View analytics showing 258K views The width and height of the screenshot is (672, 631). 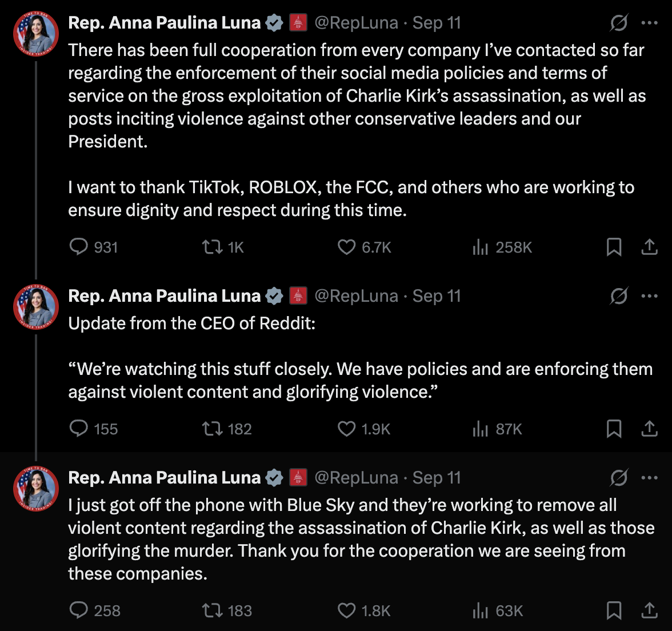click(x=481, y=247)
